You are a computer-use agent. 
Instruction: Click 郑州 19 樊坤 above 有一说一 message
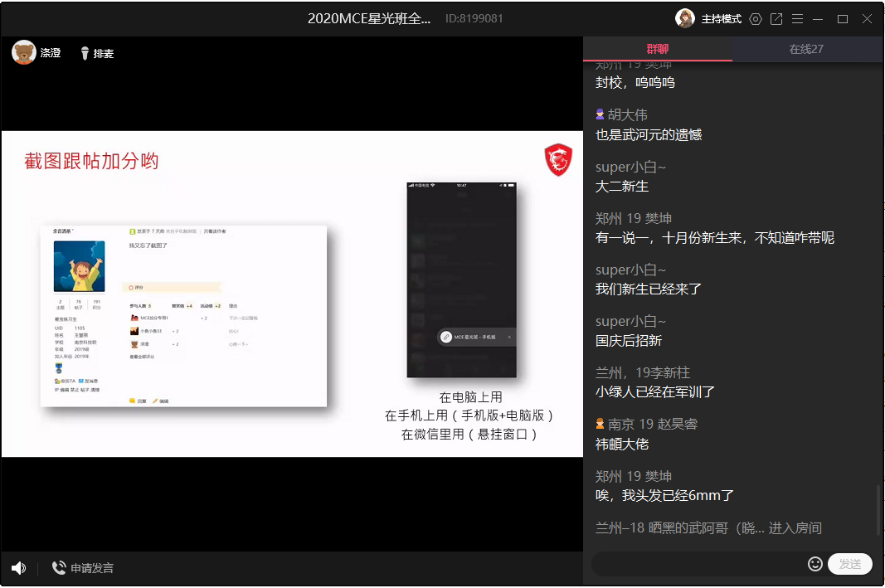pos(634,218)
